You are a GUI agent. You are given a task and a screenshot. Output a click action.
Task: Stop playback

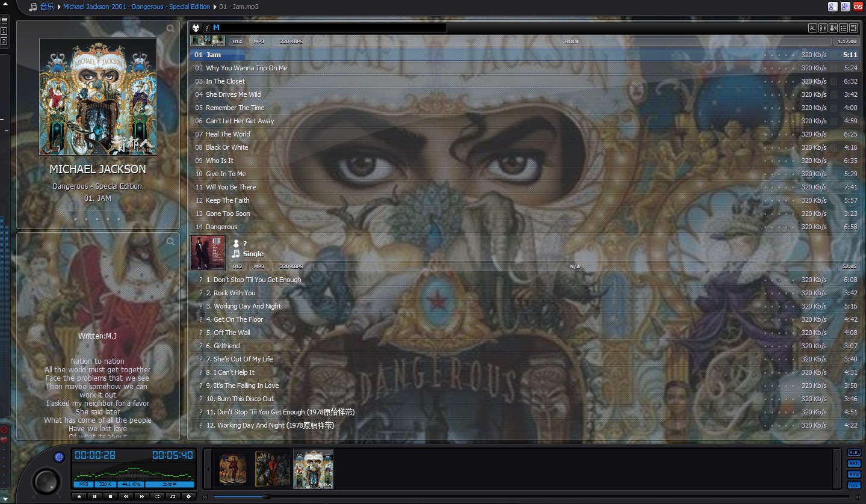pos(110,497)
